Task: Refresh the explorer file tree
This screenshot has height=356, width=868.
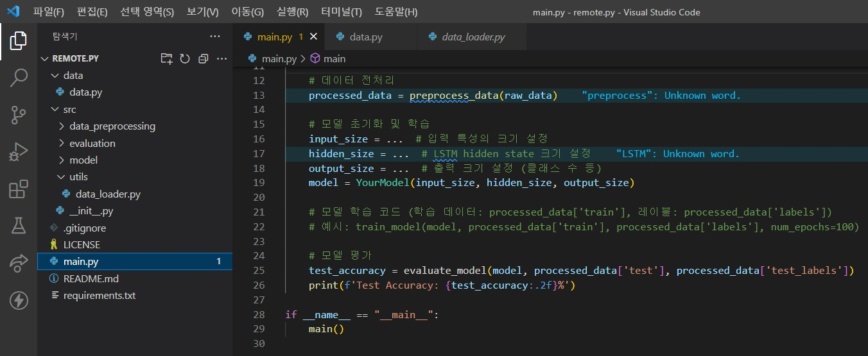Action: point(185,58)
